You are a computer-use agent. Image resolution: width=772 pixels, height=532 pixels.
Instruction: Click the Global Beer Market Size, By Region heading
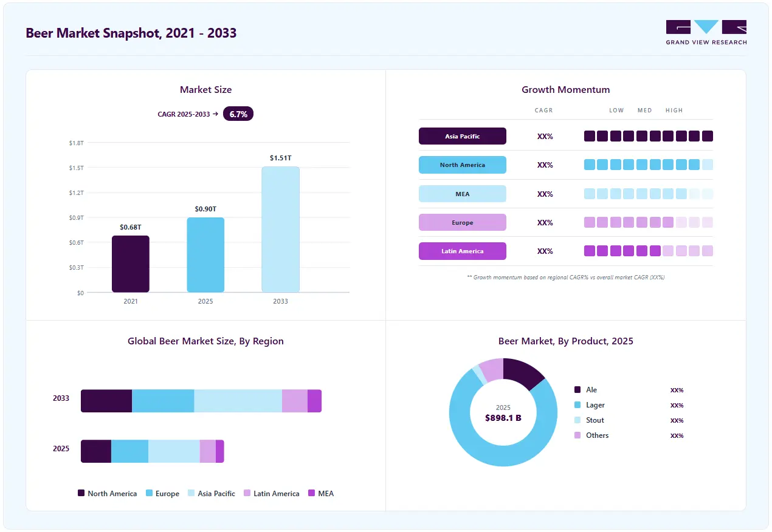[x=205, y=341]
